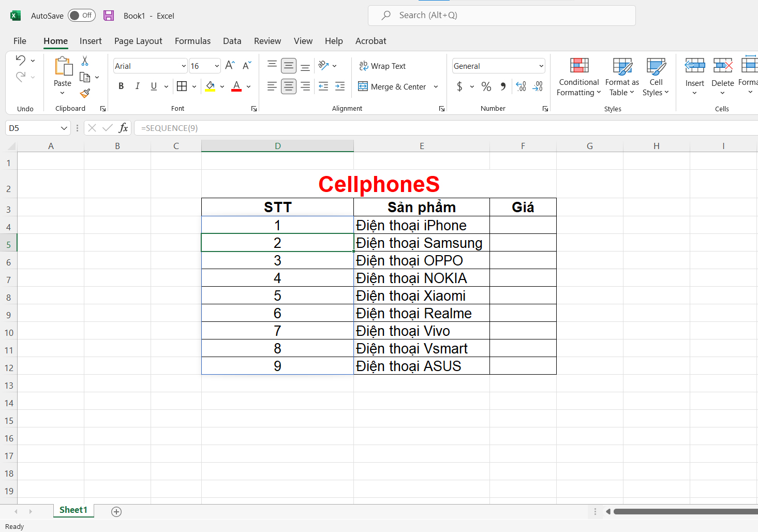Add a new sheet with plus icon
The height and width of the screenshot is (532, 758).
116,512
